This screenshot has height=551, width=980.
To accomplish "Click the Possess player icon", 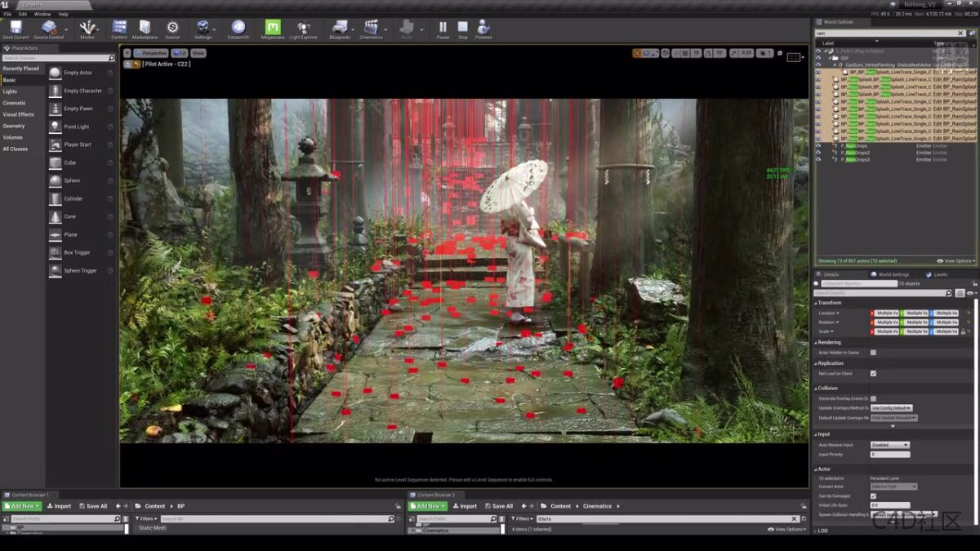I will pos(483,29).
